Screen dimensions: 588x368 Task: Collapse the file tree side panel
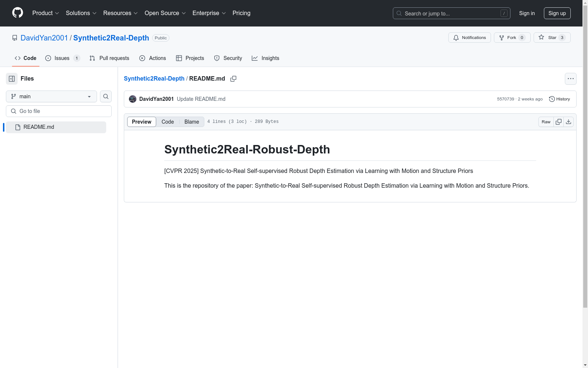point(12,79)
